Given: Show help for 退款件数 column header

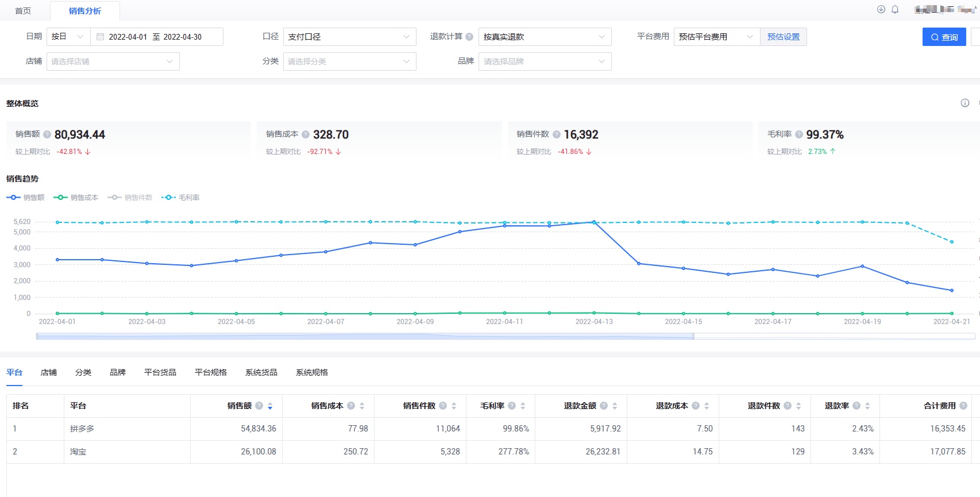Looking at the screenshot, I should (x=788, y=406).
